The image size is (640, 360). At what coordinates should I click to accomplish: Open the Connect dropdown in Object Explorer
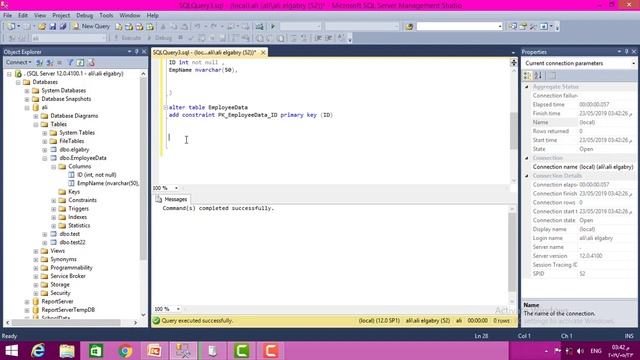click(x=18, y=62)
